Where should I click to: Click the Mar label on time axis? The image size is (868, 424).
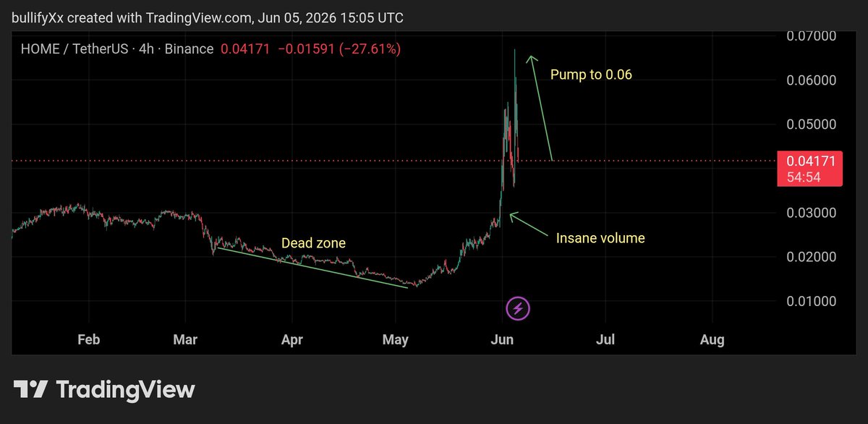[186, 339]
